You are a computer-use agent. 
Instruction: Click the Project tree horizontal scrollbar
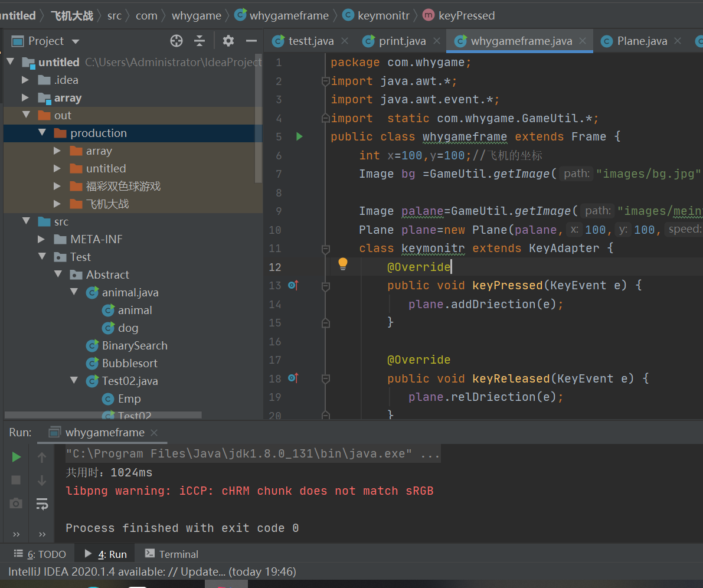pos(103,415)
